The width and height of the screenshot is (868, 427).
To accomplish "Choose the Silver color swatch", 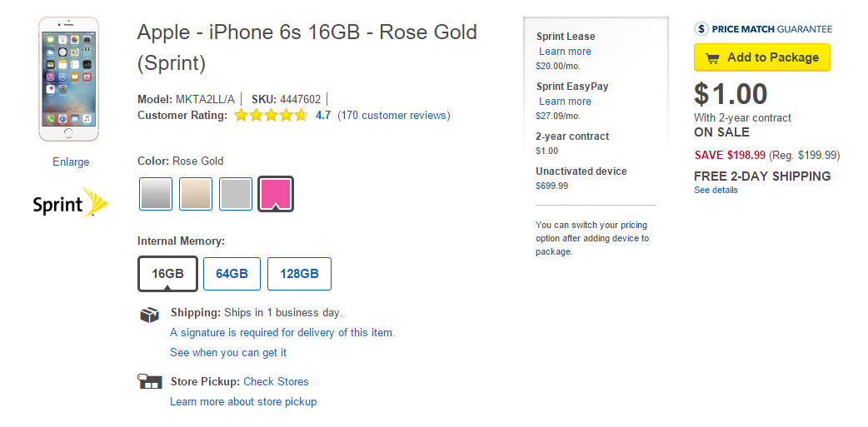I will pyautogui.click(x=236, y=194).
